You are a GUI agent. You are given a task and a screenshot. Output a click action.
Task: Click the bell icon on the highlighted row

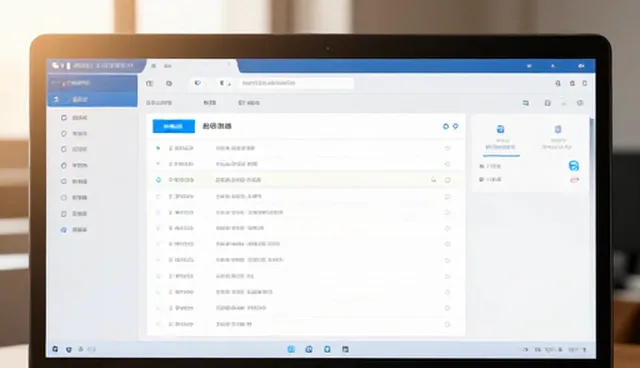click(x=433, y=180)
